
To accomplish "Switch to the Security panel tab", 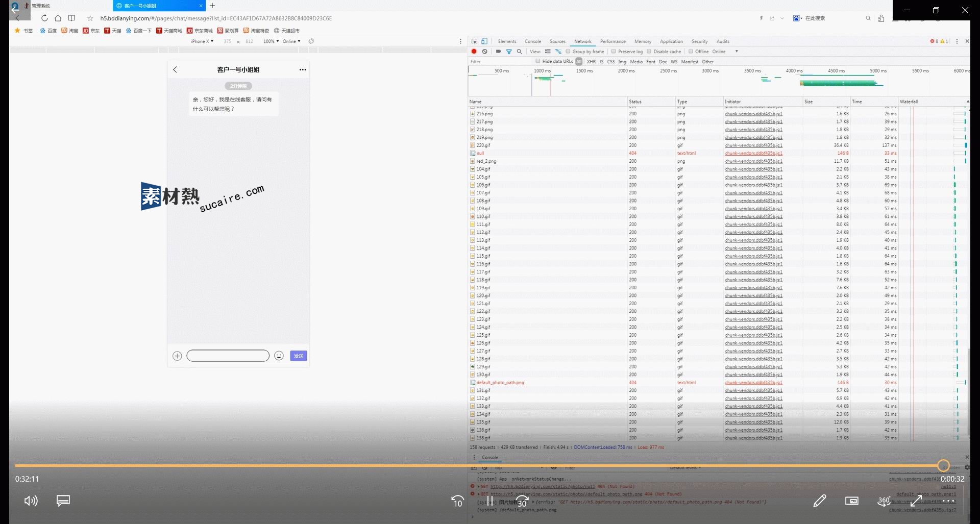I will click(699, 41).
